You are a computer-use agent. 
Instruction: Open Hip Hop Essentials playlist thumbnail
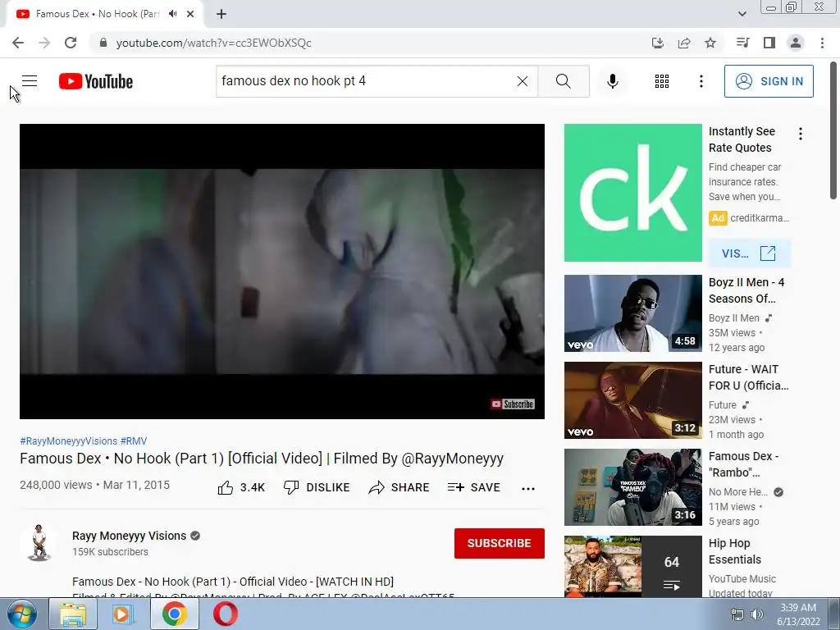632,566
